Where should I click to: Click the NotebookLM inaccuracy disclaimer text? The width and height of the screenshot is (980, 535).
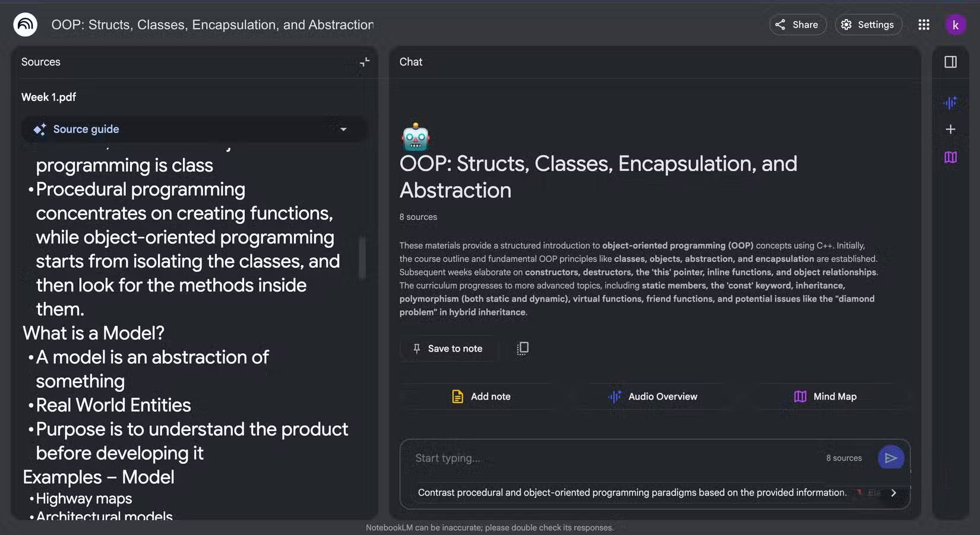pyautogui.click(x=489, y=528)
